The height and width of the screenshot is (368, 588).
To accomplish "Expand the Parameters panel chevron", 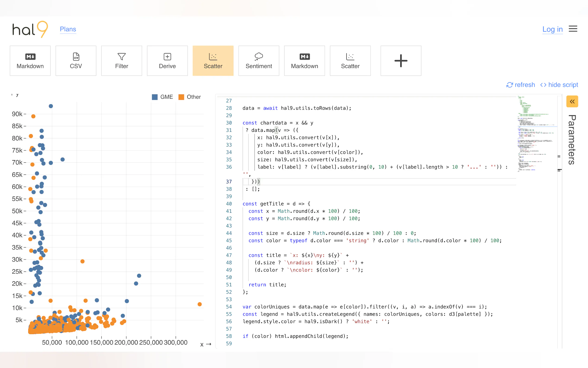I will (572, 102).
